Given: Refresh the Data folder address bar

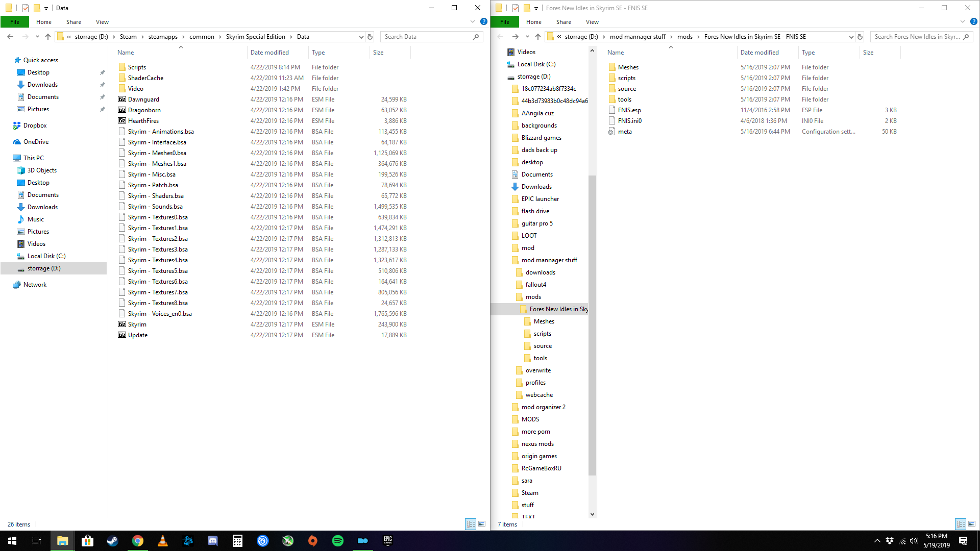Looking at the screenshot, I should click(370, 37).
